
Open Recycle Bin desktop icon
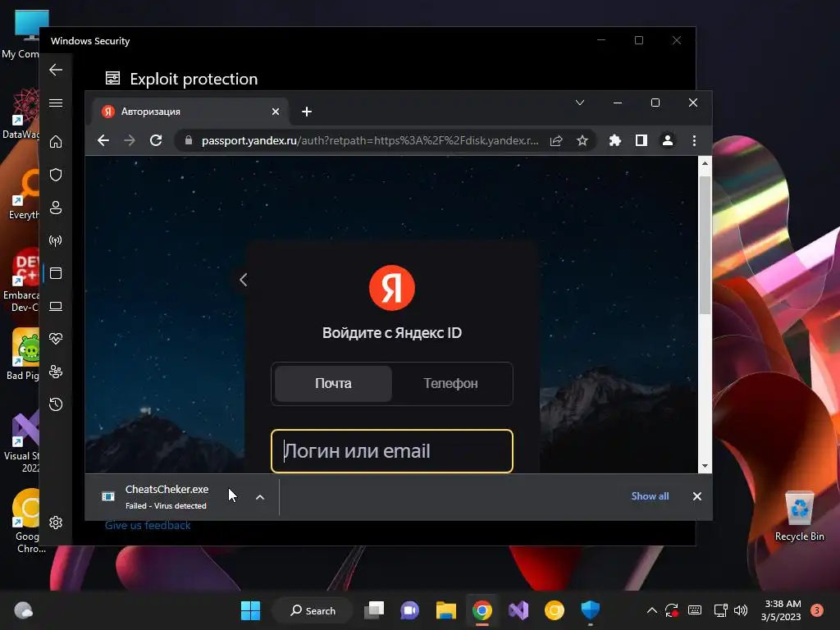pos(799,517)
